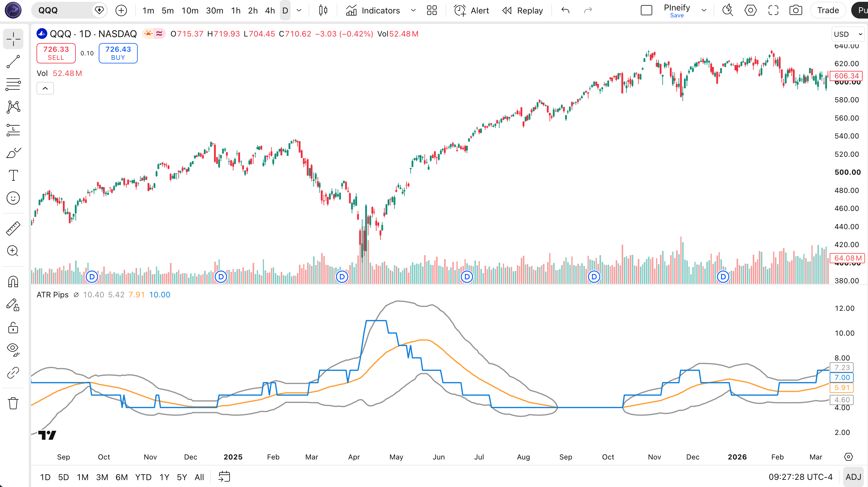
Task: Open the Trade panel
Action: click(828, 10)
